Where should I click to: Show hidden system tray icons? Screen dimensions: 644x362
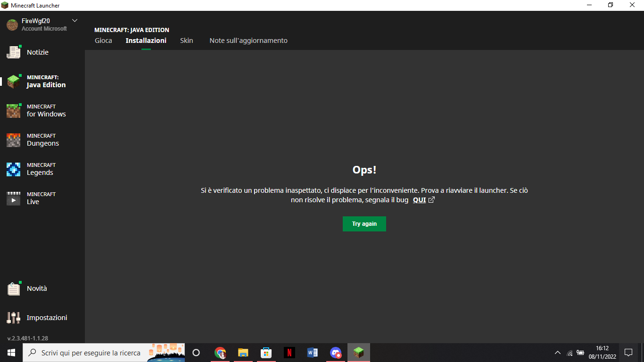click(558, 353)
